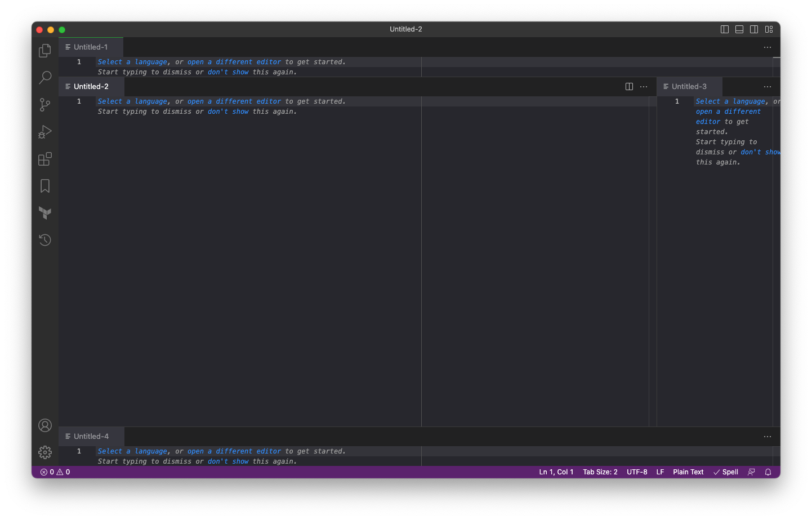Switch to the Untitled-4 tab

pyautogui.click(x=91, y=435)
